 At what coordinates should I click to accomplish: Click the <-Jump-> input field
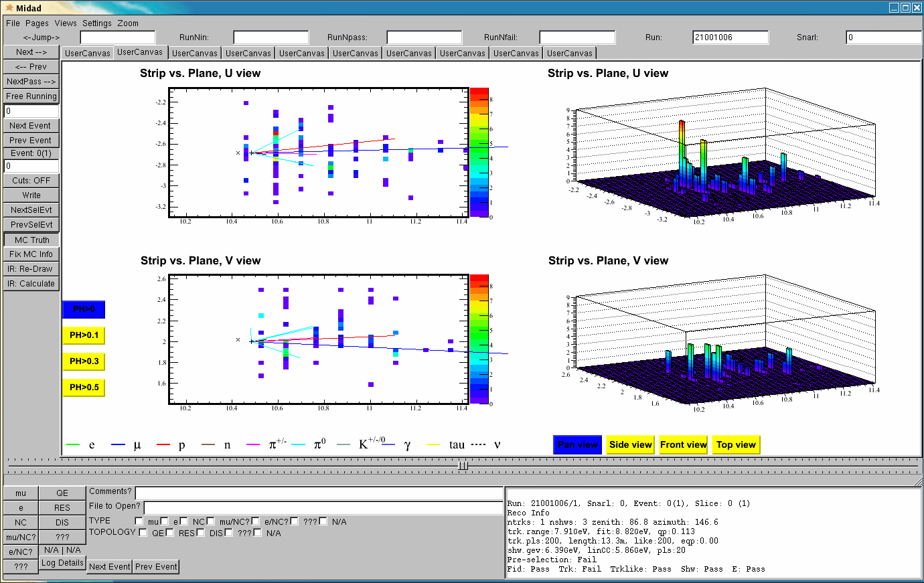(118, 37)
